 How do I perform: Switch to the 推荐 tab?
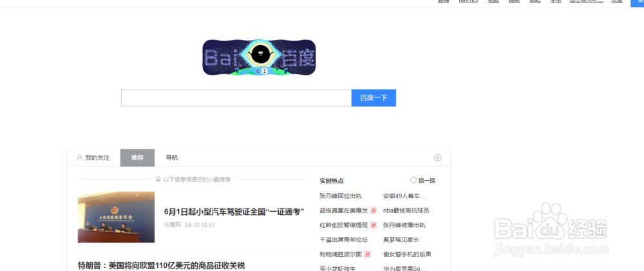click(x=137, y=158)
